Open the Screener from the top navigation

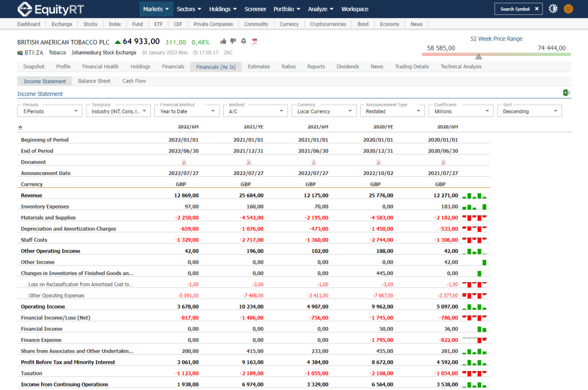255,9
